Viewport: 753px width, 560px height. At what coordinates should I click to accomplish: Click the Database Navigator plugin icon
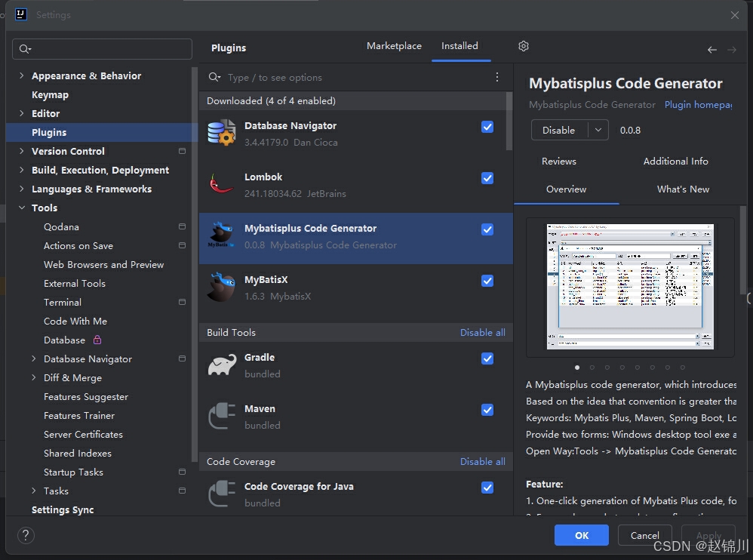(x=221, y=132)
